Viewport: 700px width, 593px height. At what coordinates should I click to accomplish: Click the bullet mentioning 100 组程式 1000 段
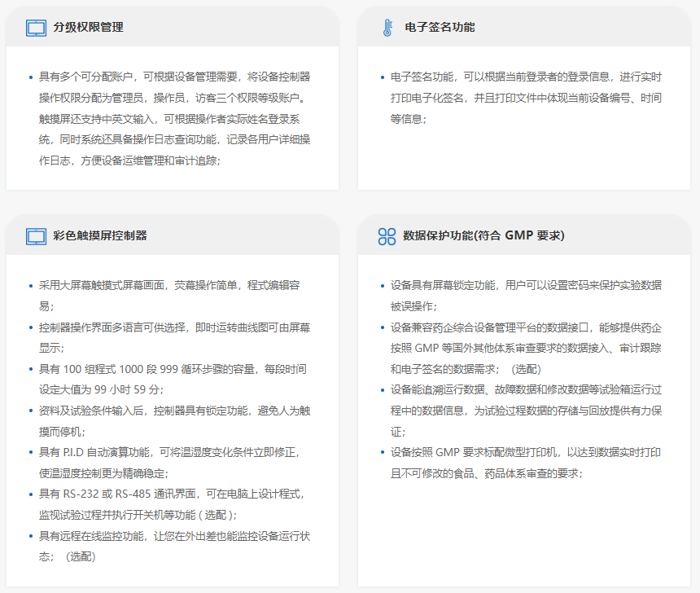tap(173, 380)
